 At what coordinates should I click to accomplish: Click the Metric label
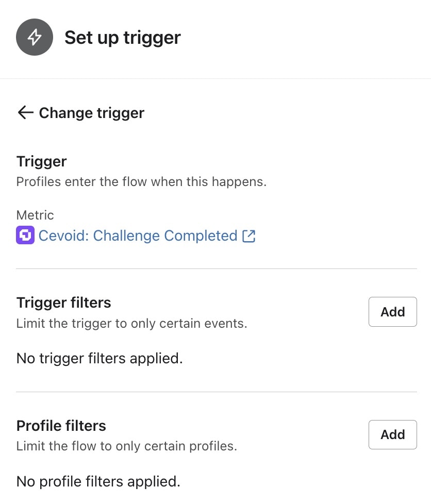(35, 215)
